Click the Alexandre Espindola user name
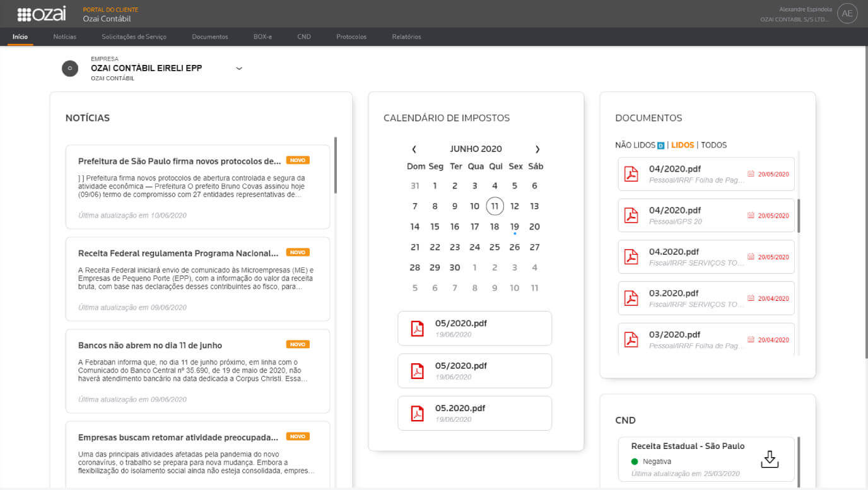This screenshot has width=868, height=490. point(806,9)
